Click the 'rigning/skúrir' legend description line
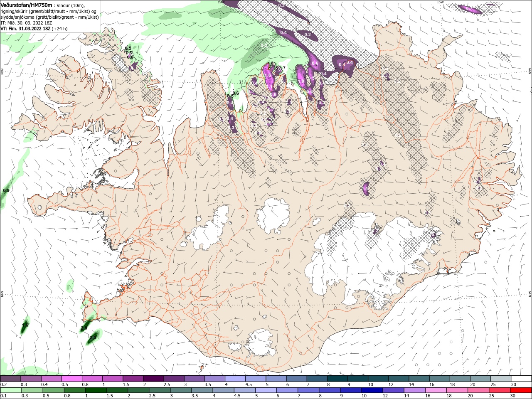532x399 pixels. [x=49, y=11]
